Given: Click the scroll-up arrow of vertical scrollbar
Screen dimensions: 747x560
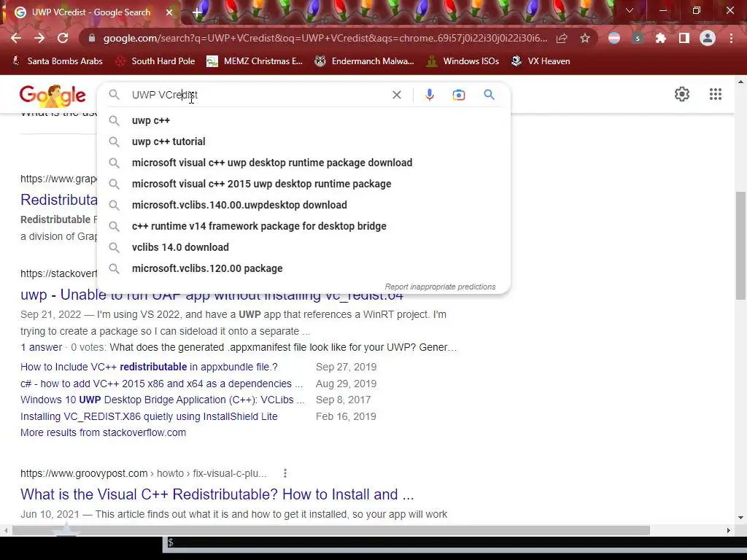Looking at the screenshot, I should (x=740, y=82).
